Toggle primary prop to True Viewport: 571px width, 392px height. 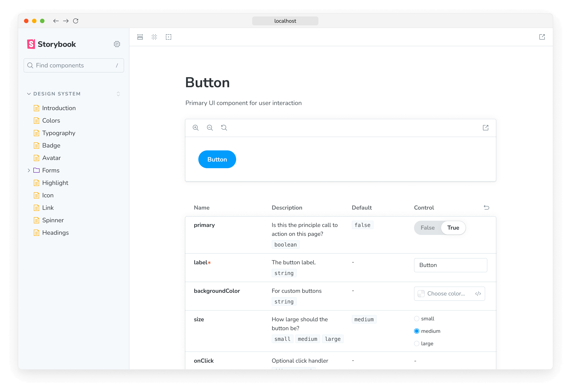(453, 227)
